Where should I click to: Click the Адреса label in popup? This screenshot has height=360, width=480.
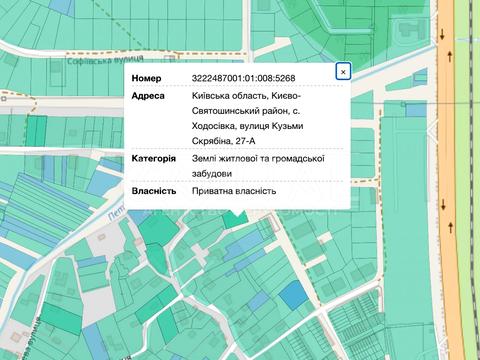[x=148, y=96]
